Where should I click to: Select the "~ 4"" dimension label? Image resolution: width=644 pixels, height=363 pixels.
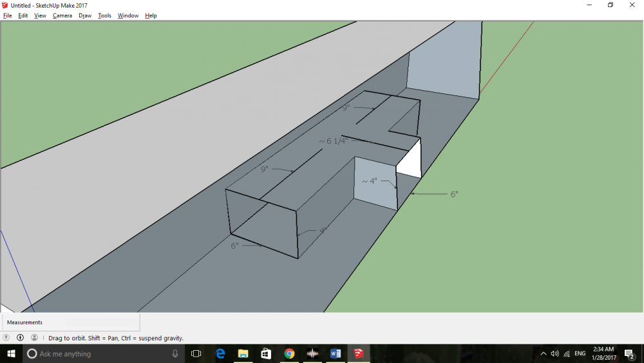369,181
